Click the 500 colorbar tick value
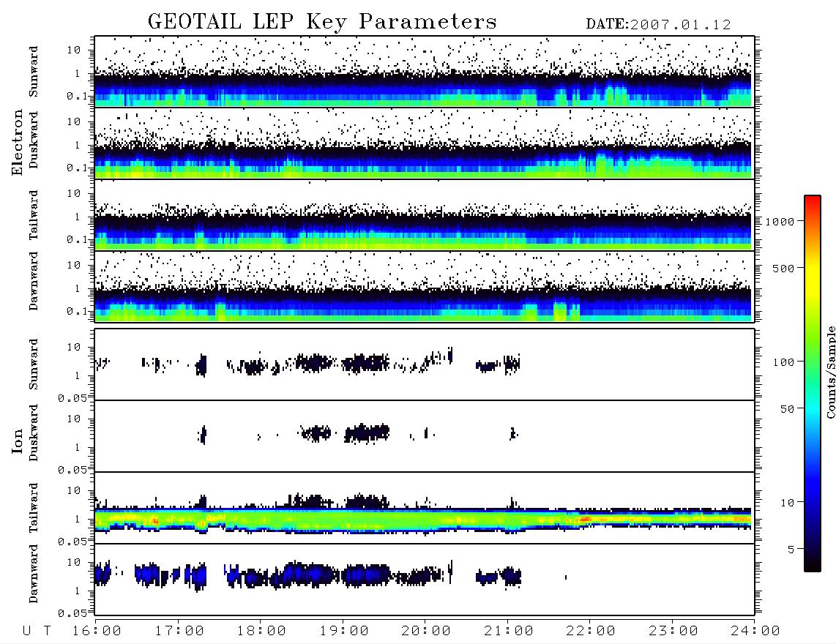This screenshot has height=644, width=836. (x=783, y=268)
